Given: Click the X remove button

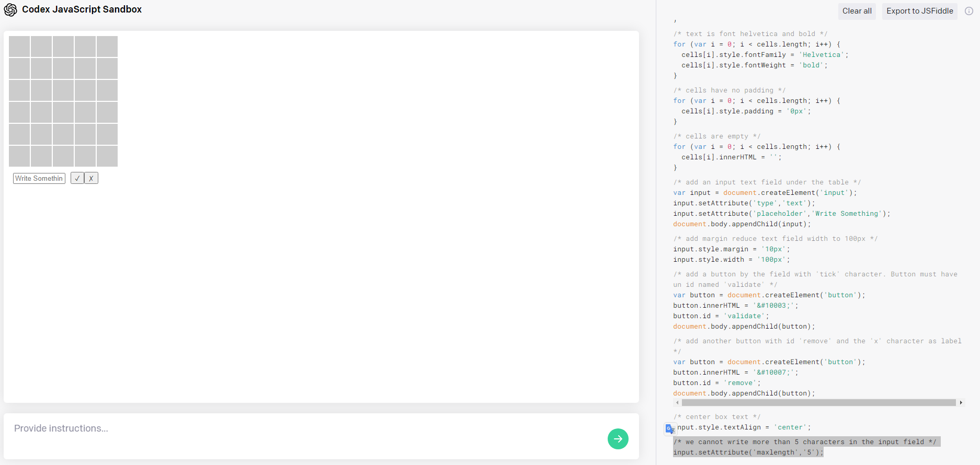Looking at the screenshot, I should tap(91, 178).
